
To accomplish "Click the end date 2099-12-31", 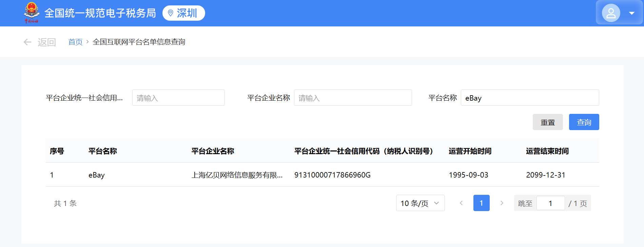I will [x=546, y=175].
